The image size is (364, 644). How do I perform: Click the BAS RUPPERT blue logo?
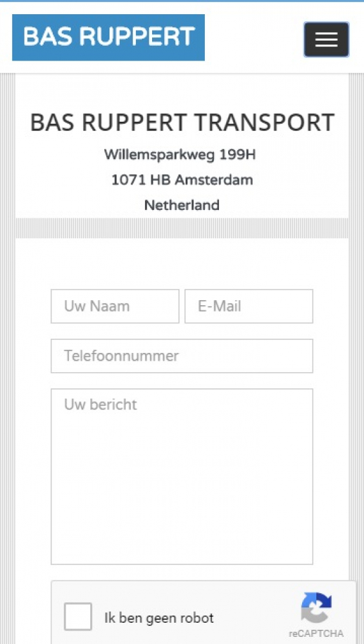[x=108, y=37]
